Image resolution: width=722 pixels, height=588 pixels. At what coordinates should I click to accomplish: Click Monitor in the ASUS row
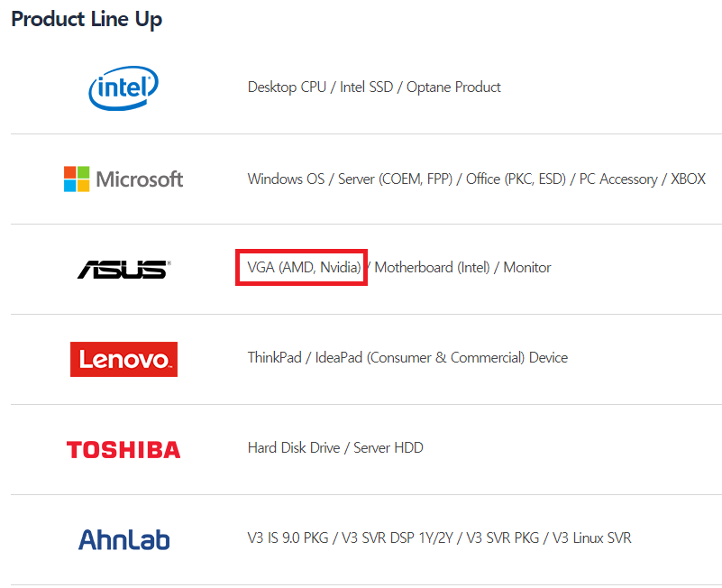point(527,268)
